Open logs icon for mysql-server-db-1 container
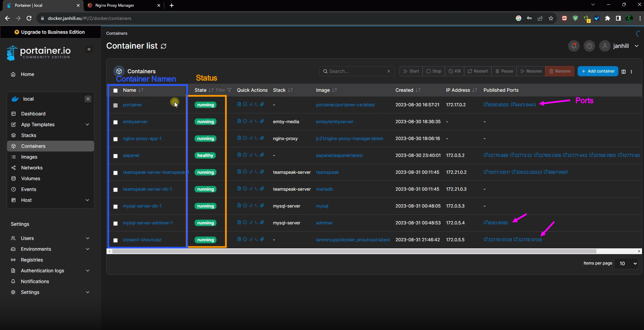The image size is (644, 330). point(239,205)
